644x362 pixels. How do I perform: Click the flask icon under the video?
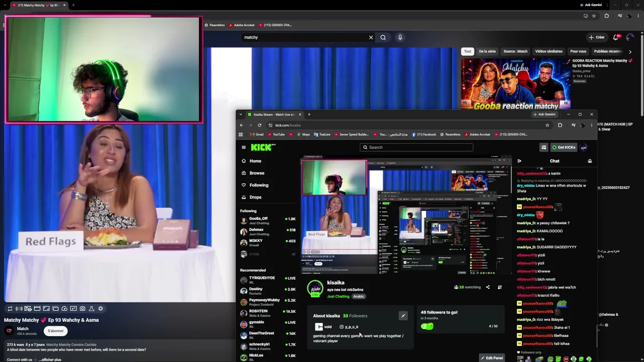92,309
